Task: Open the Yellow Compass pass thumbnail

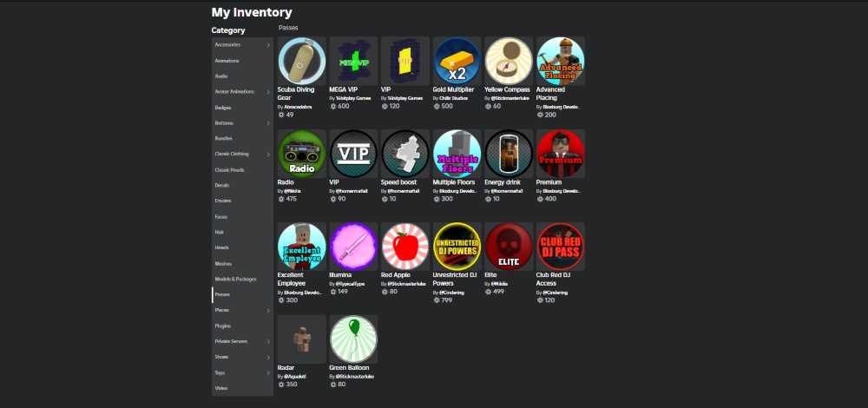Action: tap(509, 61)
